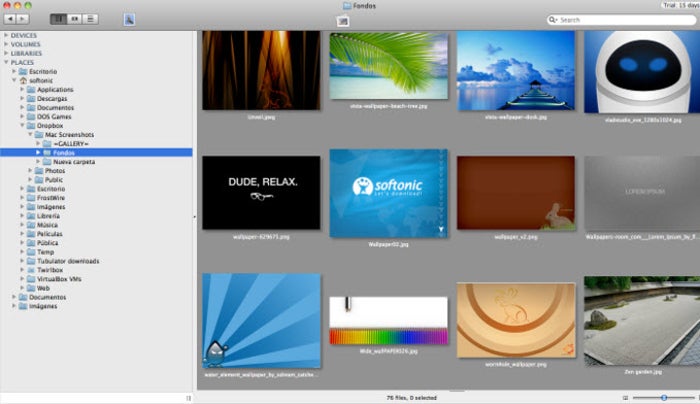Screen dimensions: 700x404
Task: Click the blue toolbar icon beside view modes
Action: tap(130, 19)
